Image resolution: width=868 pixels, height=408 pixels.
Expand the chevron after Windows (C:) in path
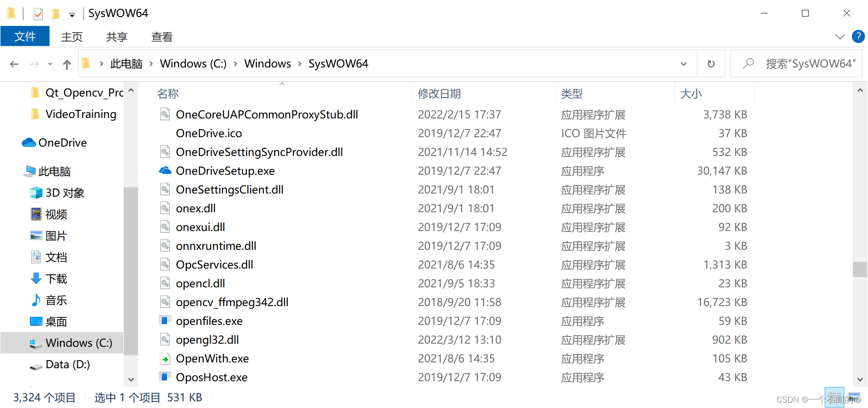(x=235, y=64)
